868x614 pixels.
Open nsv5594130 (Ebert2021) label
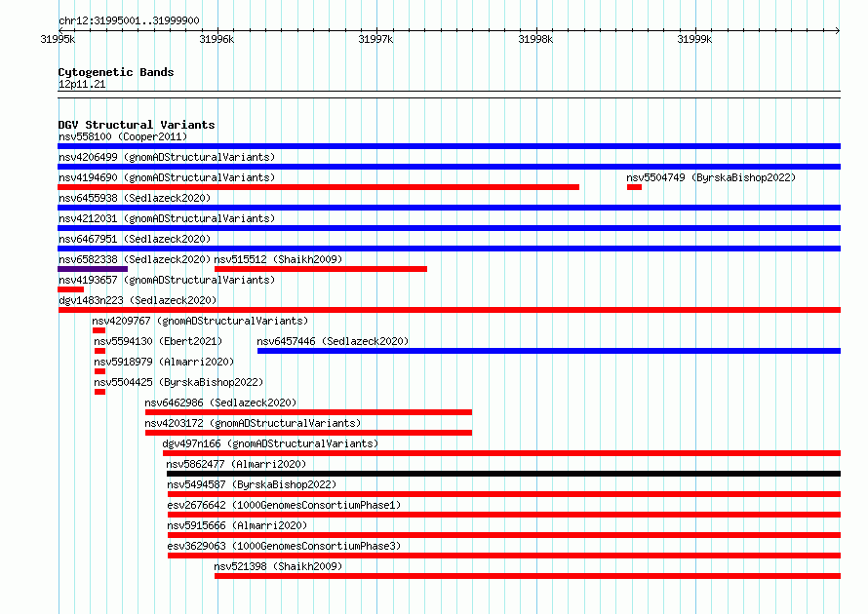tap(158, 341)
